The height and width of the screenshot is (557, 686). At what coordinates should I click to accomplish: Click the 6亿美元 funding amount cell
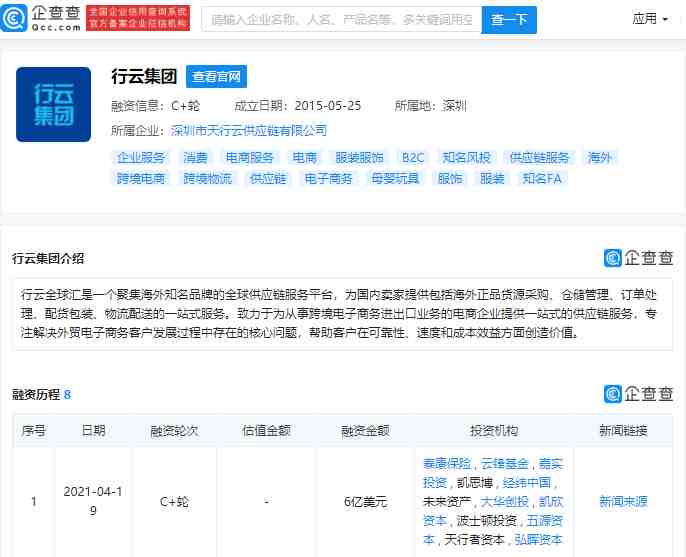365,501
